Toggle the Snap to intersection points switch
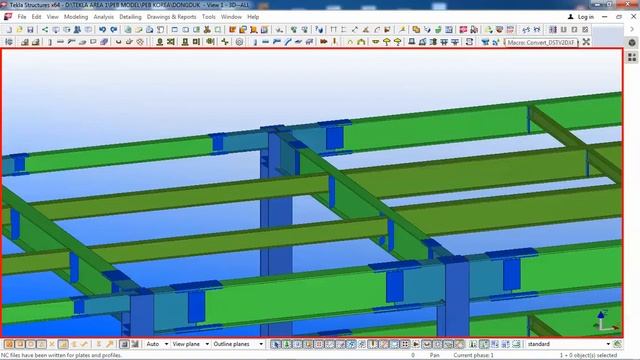This screenshot has width=640, height=360. [x=52, y=344]
